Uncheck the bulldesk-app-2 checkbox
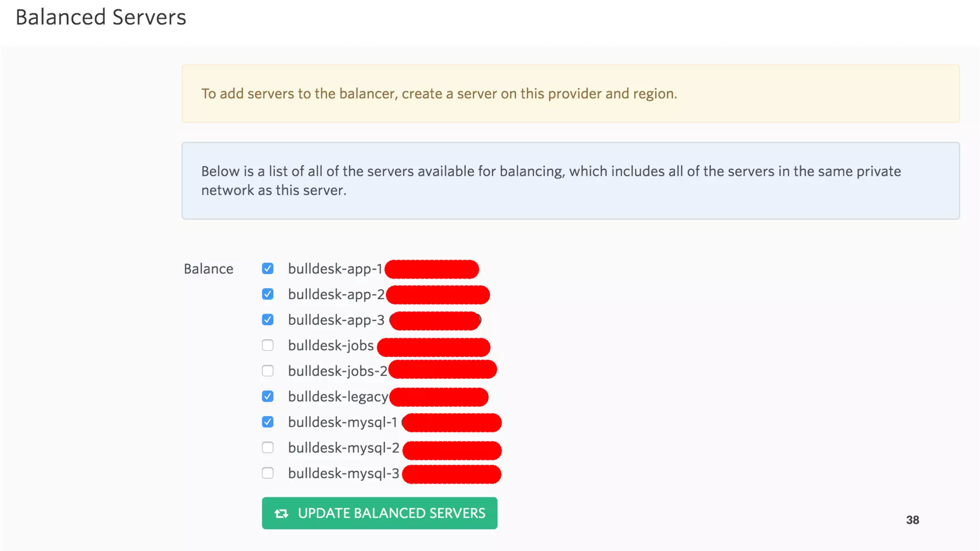 coord(267,294)
